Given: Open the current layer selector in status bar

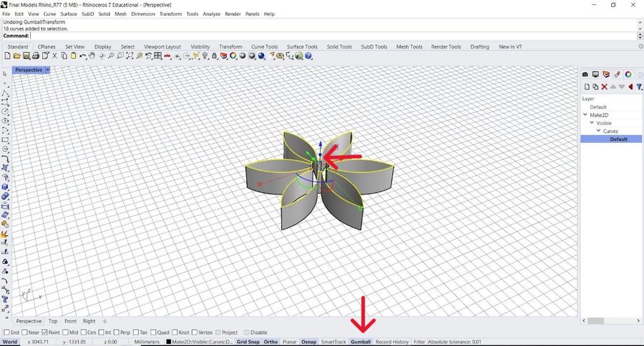Looking at the screenshot, I should [199, 342].
